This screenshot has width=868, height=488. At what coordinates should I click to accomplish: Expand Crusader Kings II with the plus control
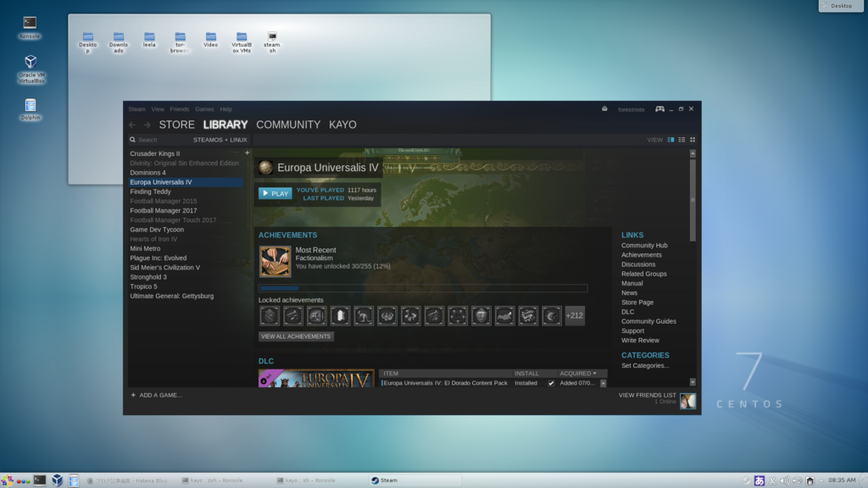click(x=247, y=152)
